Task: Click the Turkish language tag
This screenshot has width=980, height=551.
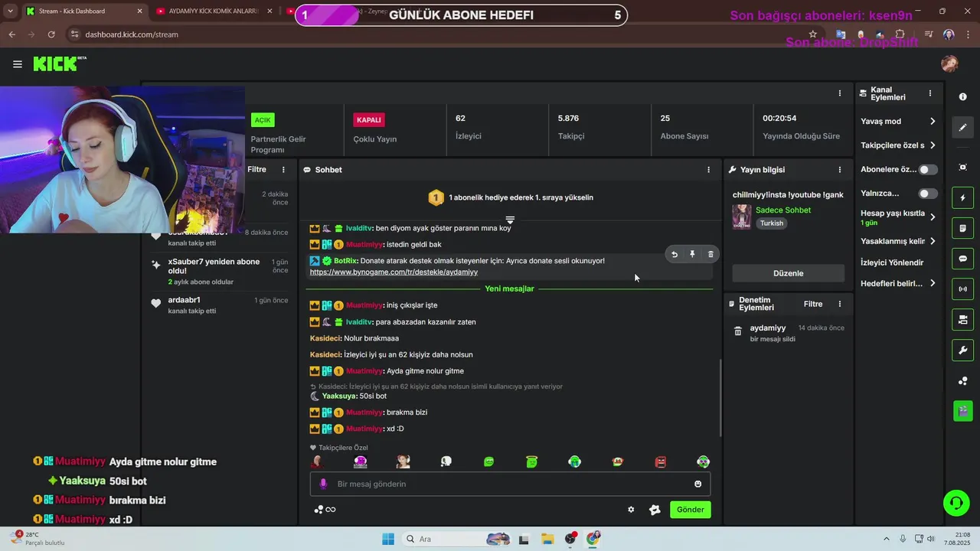Action: pos(772,223)
